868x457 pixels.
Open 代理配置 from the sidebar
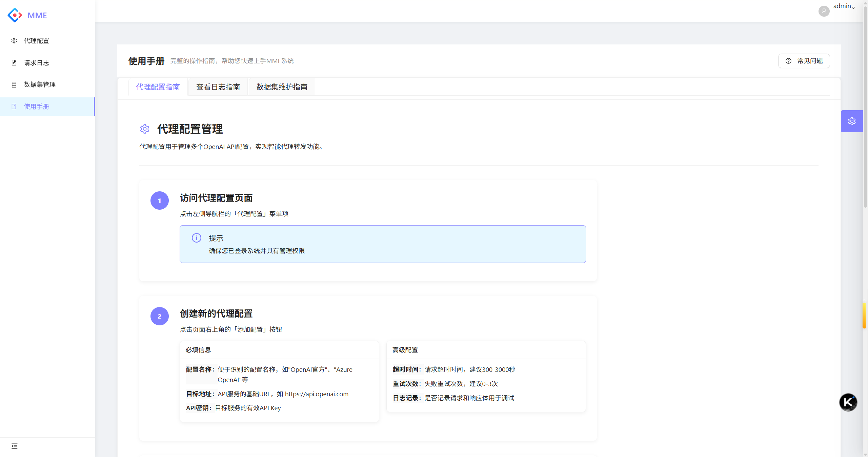pos(36,41)
